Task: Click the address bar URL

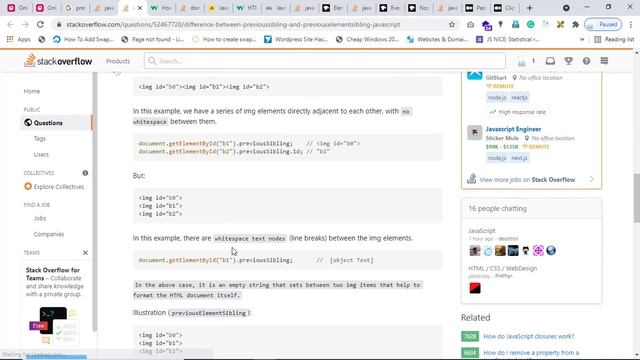Action: coord(233,24)
